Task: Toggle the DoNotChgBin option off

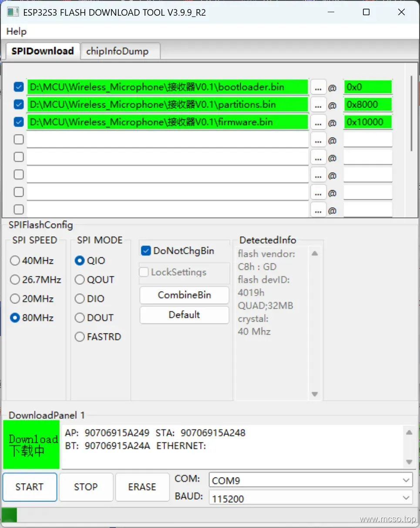Action: pos(145,251)
